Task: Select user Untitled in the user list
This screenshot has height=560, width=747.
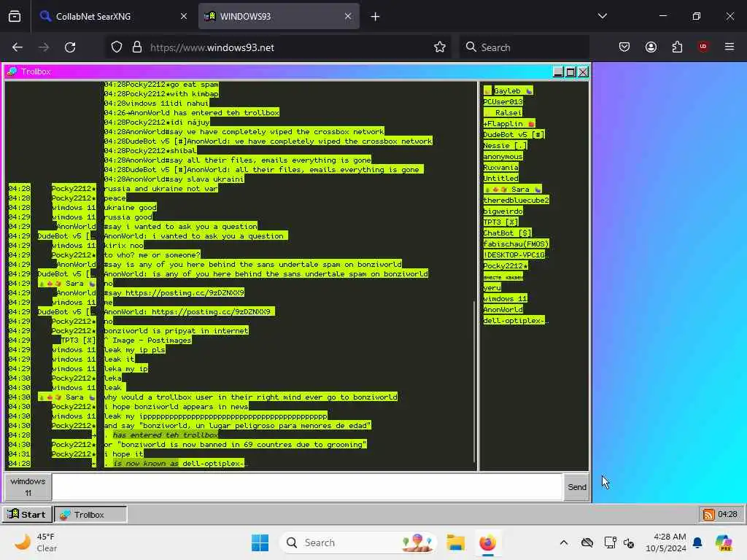Action: point(500,178)
